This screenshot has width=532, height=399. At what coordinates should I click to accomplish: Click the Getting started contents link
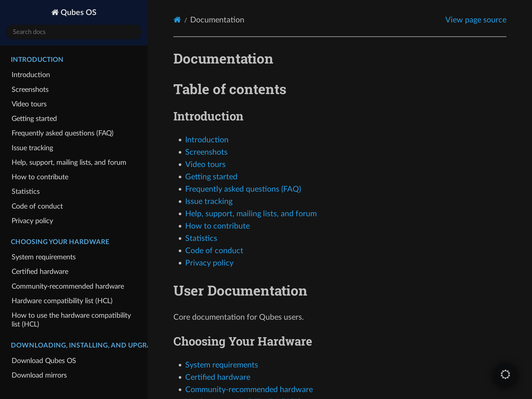click(211, 177)
